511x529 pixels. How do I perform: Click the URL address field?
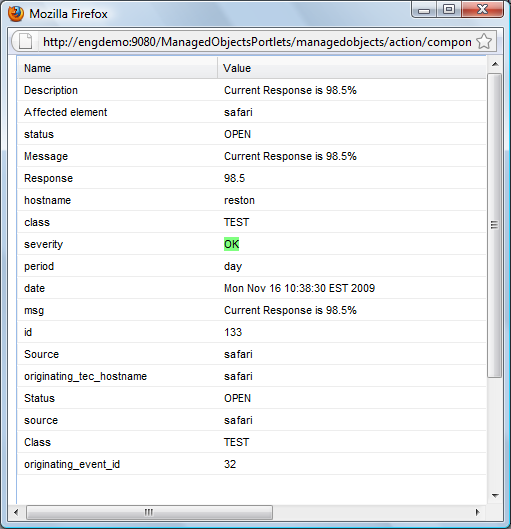(257, 42)
